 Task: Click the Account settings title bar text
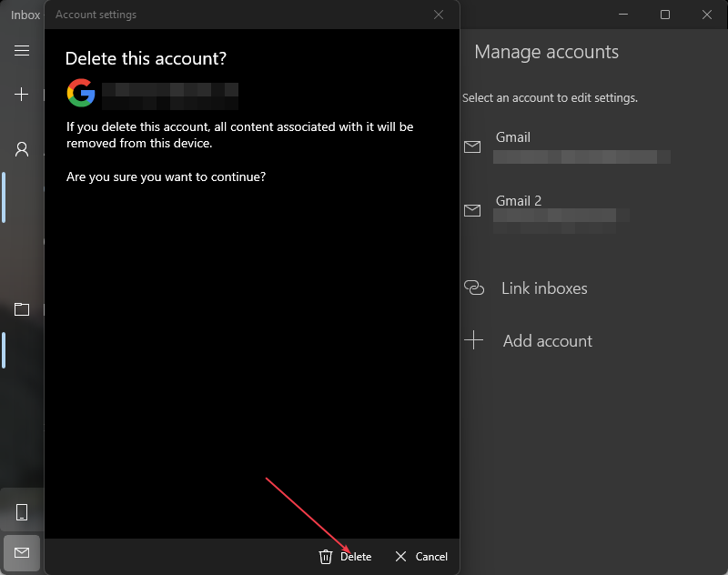coord(96,15)
